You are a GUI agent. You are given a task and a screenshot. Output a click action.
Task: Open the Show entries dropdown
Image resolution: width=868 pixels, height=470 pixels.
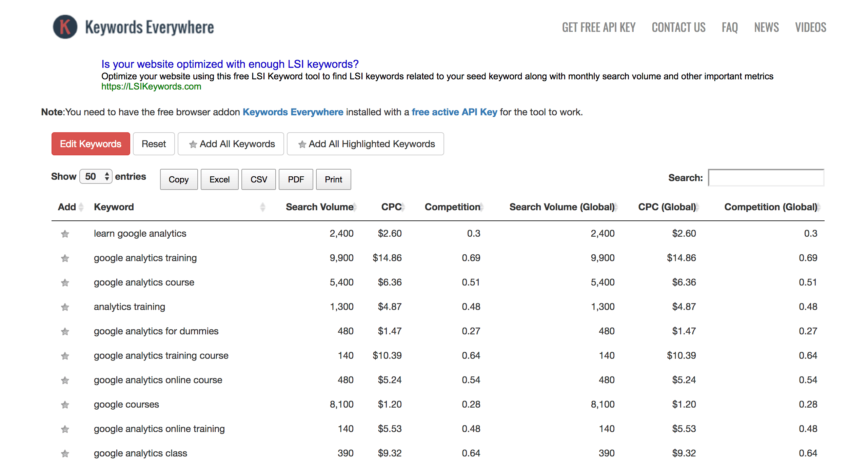point(96,176)
